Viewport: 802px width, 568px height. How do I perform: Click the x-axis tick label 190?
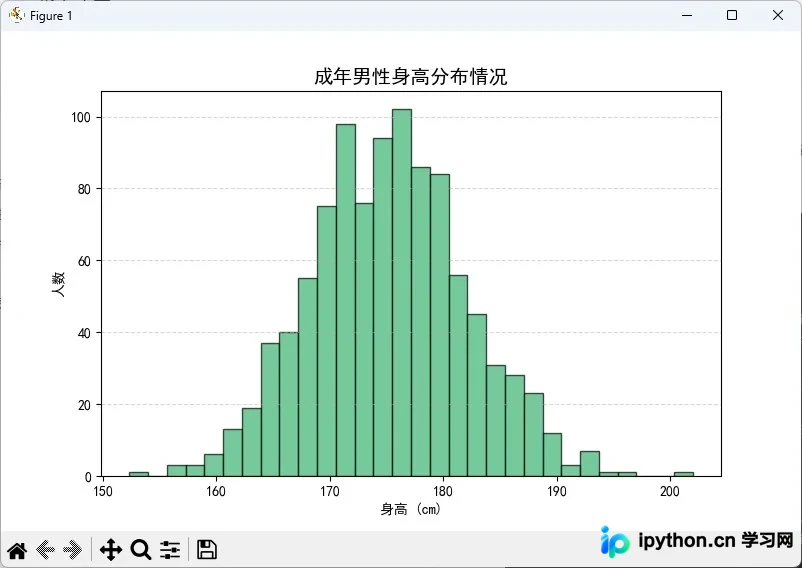click(x=557, y=491)
